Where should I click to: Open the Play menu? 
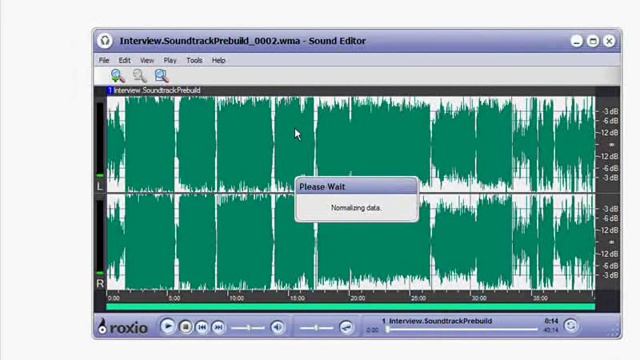coord(170,60)
